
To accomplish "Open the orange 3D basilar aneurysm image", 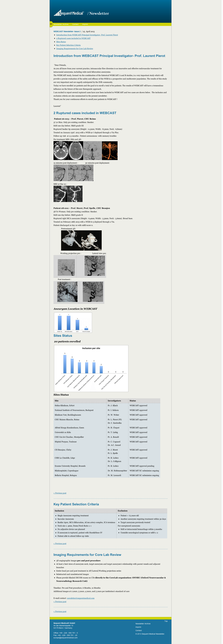I will pyautogui.click(x=110, y=151).
